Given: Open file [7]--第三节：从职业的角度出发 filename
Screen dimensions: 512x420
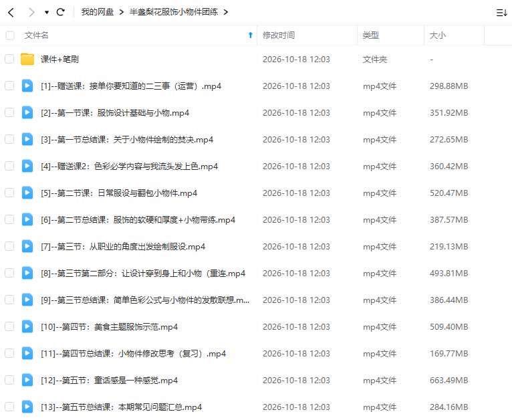Looking at the screenshot, I should 123,247.
